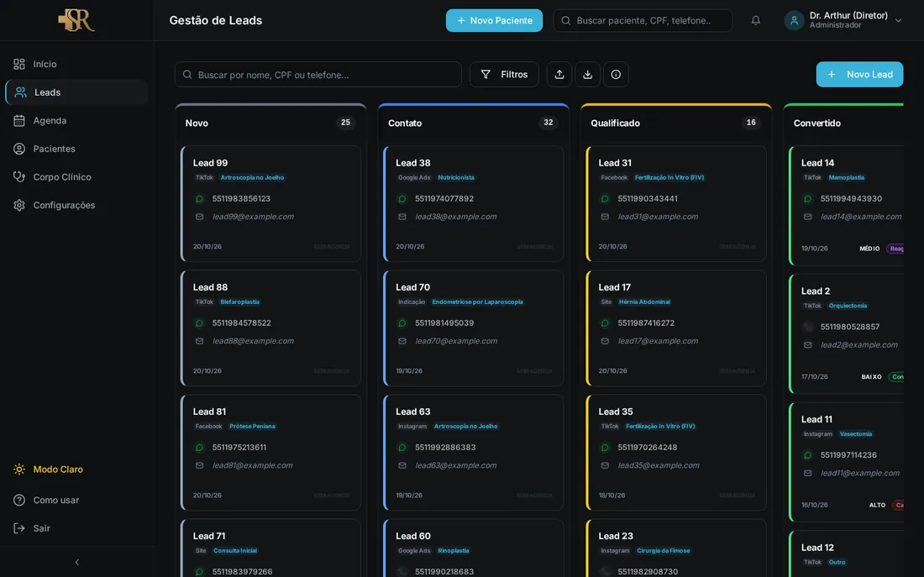Open the Filtros filter options
Viewport: 924px width, 577px height.
click(x=505, y=75)
